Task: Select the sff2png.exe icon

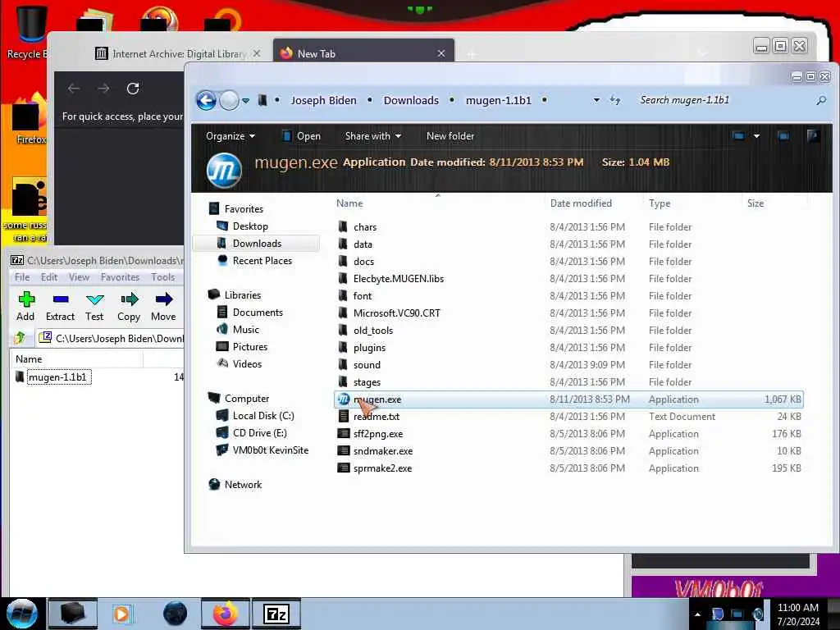Action: tap(344, 433)
